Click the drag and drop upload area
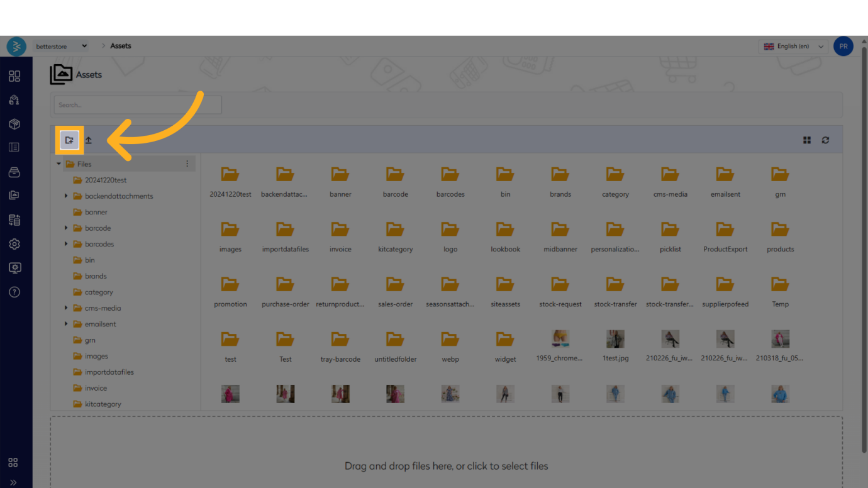The width and height of the screenshot is (868, 488). 446,452
